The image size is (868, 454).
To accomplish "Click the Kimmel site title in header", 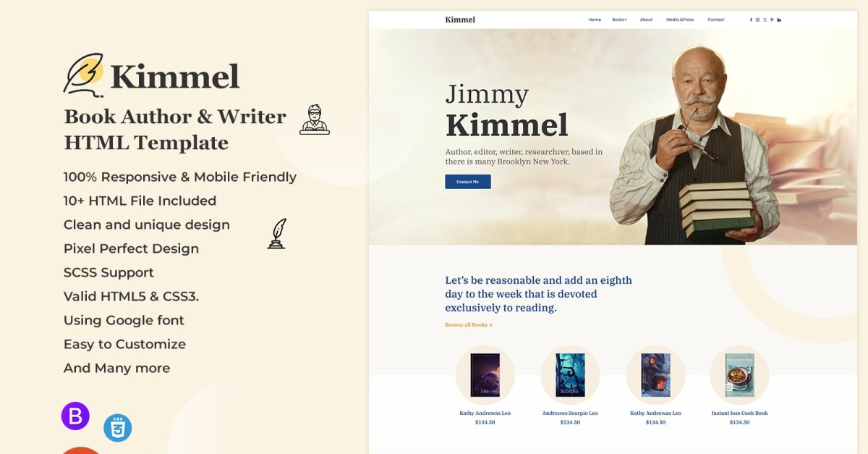I will [x=460, y=20].
